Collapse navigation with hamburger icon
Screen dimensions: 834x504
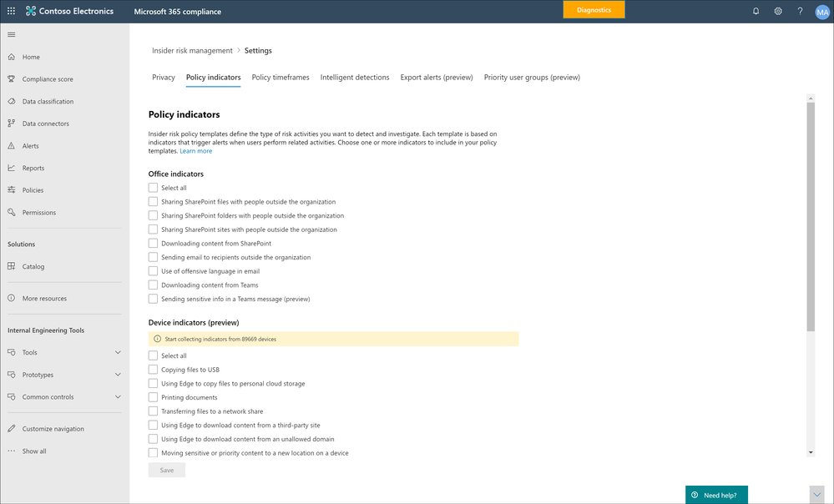coord(12,34)
